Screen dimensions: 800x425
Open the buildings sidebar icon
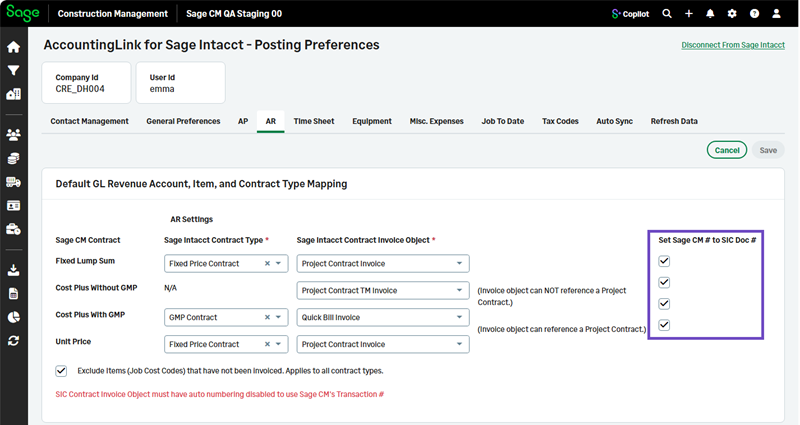click(13, 94)
